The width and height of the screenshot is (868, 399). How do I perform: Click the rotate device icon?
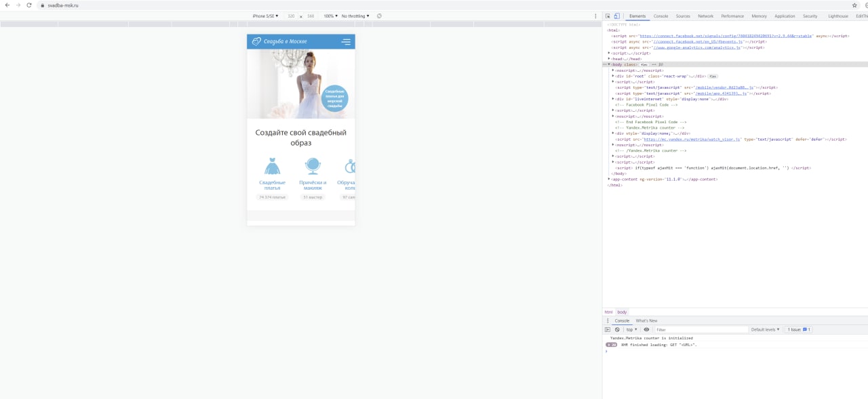(379, 16)
